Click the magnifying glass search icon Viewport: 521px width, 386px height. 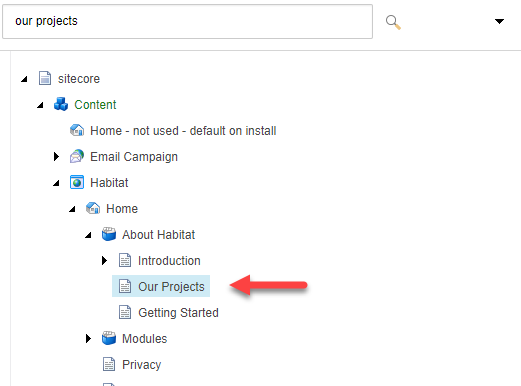tap(393, 22)
